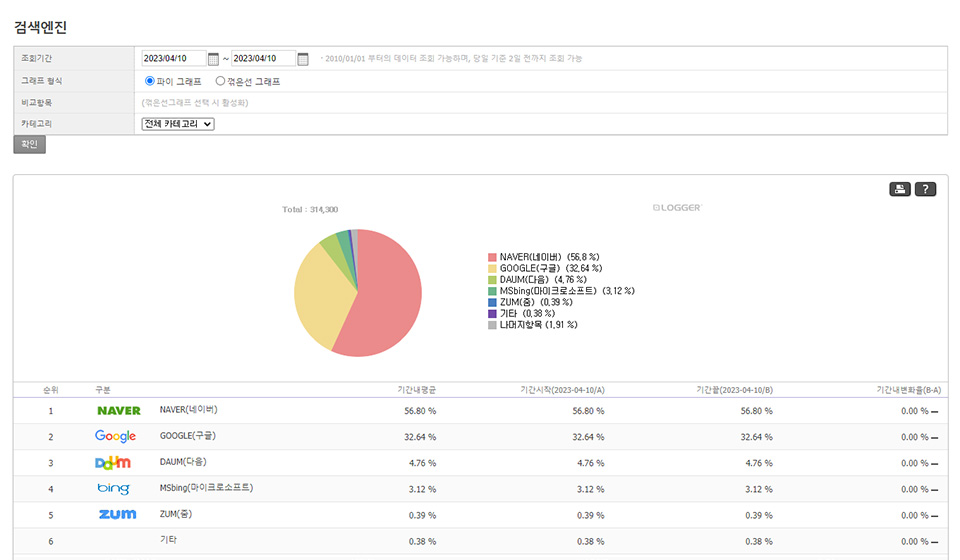Edit the start date field 2023/04/10
The width and height of the screenshot is (960, 560).
[173, 58]
